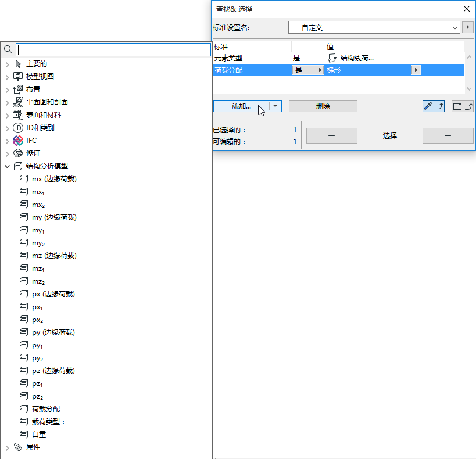The image size is (476, 459).
Task: Click the criteria list scroll up arrow
Action: coord(469,57)
